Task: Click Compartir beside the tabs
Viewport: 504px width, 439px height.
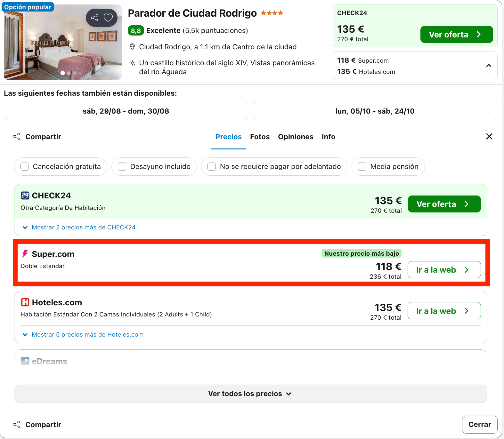Action: tap(37, 137)
